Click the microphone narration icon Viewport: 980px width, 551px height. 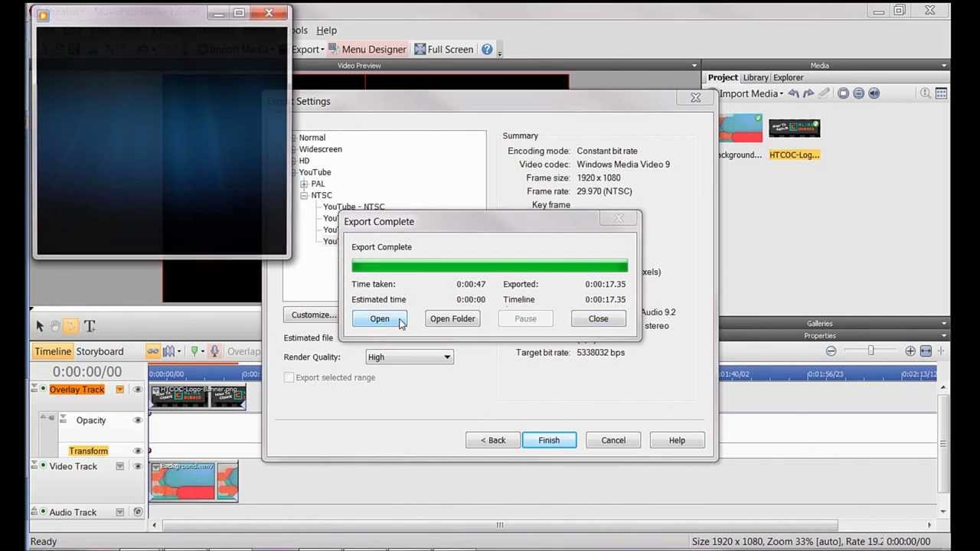(214, 351)
